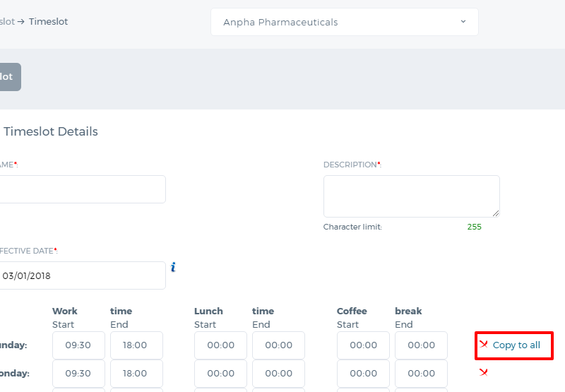
Task: Click the Timeslot breadcrumb link
Action: [x=48, y=22]
